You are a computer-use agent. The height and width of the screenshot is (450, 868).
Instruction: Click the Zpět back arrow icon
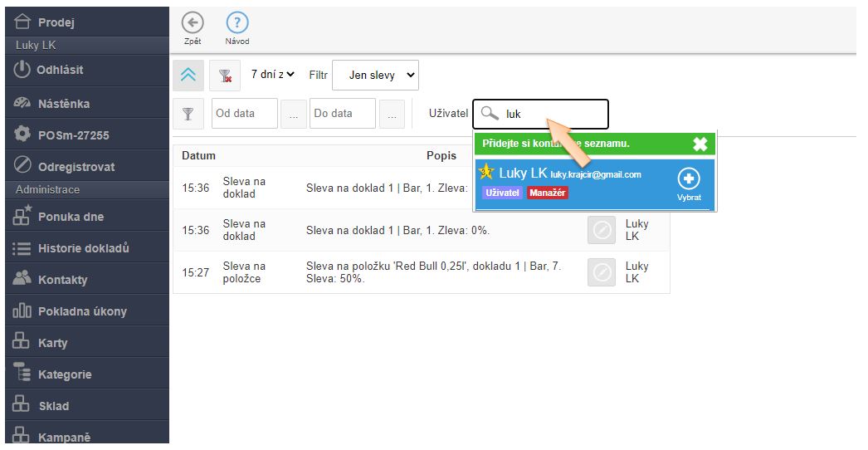point(192,23)
